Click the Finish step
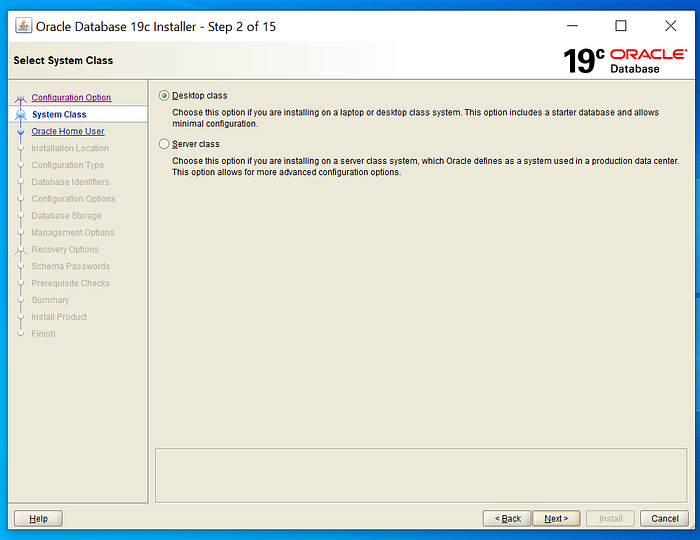This screenshot has width=700, height=540. (x=43, y=334)
